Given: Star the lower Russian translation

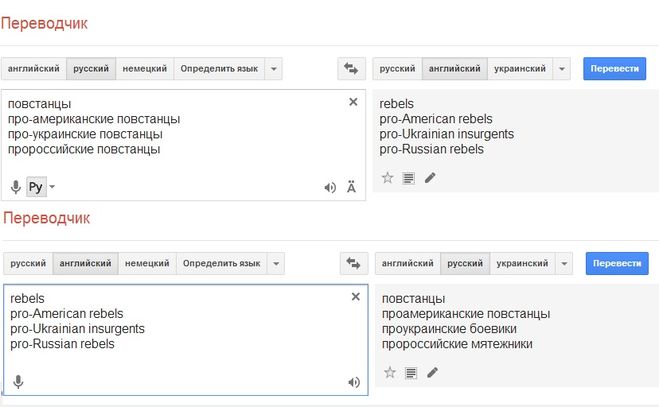Looking at the screenshot, I should pyautogui.click(x=390, y=373).
